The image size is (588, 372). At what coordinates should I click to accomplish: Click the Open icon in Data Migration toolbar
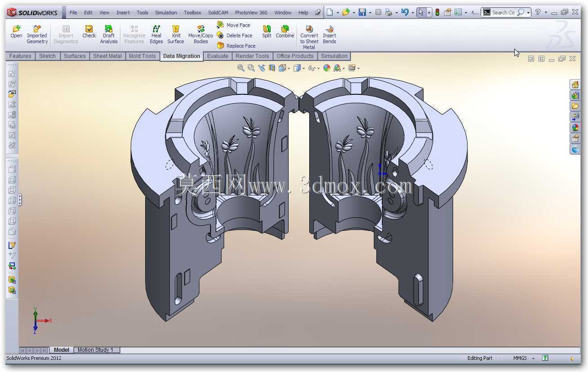pyautogui.click(x=16, y=32)
